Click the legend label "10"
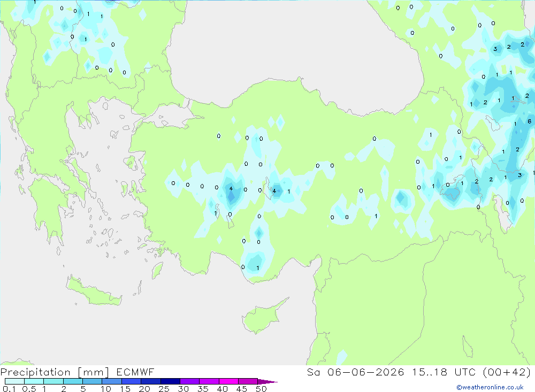The width and height of the screenshot is (535, 392). (x=106, y=389)
